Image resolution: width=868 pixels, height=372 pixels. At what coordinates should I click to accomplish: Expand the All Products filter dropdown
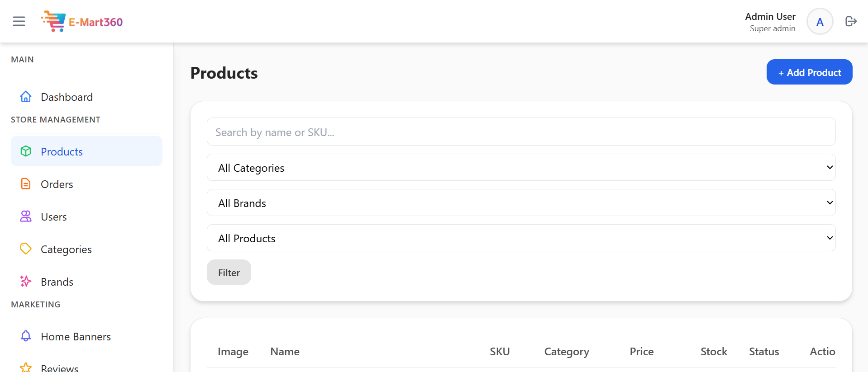pos(521,238)
